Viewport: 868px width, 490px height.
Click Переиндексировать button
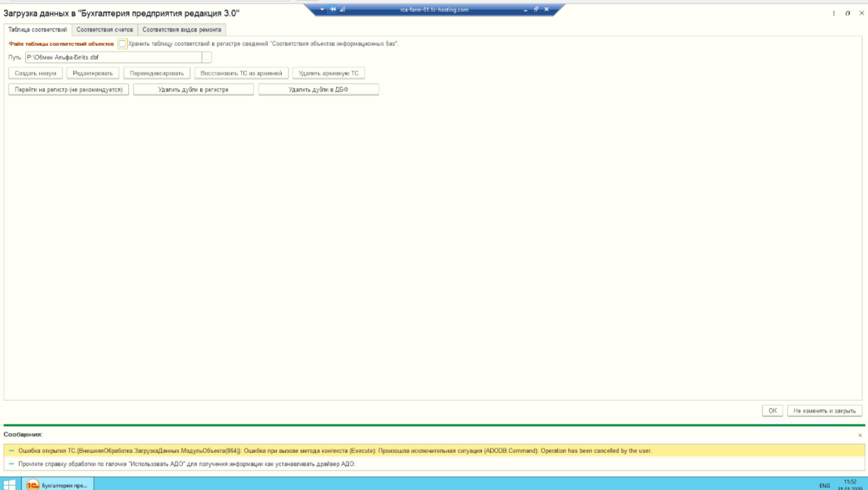point(157,73)
